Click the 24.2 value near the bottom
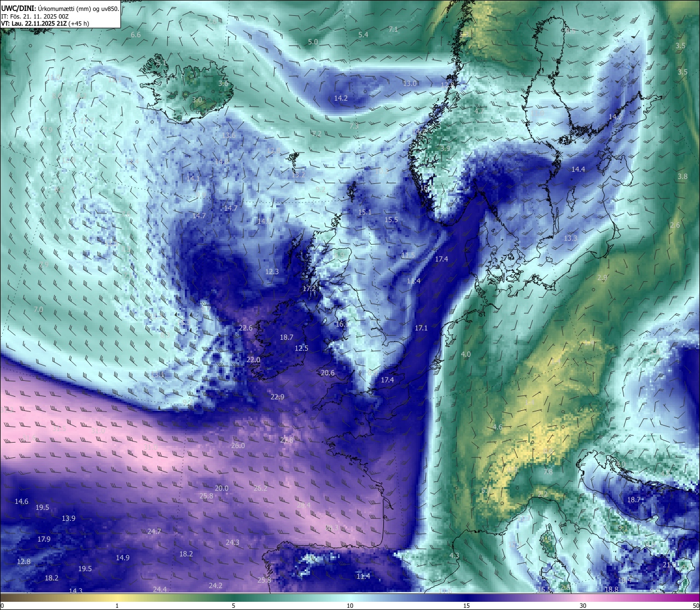700x610 pixels. [x=215, y=585]
